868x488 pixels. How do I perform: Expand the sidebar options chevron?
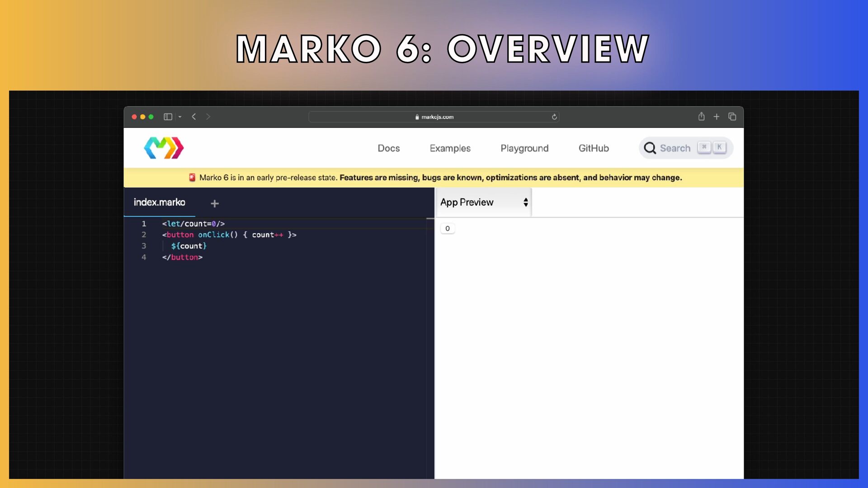[x=180, y=117]
